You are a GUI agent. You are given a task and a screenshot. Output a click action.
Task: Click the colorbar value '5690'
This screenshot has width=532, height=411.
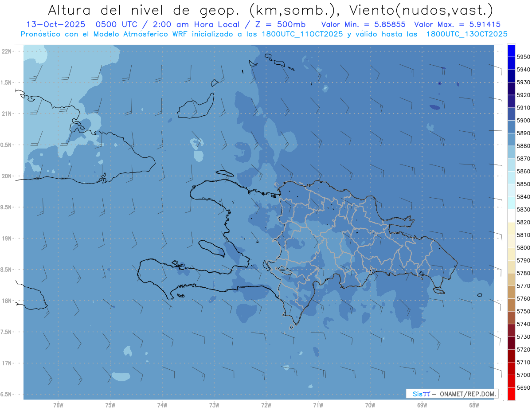524,388
